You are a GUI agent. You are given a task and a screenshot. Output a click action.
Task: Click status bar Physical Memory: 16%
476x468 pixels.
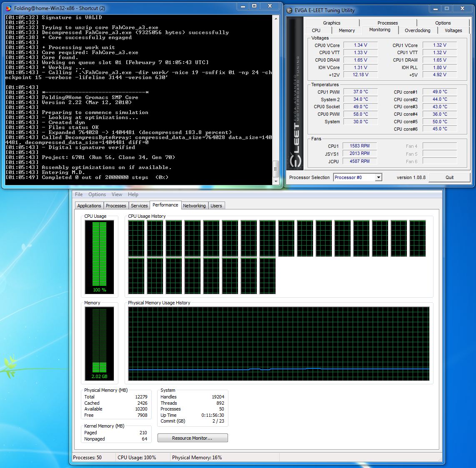(197, 458)
